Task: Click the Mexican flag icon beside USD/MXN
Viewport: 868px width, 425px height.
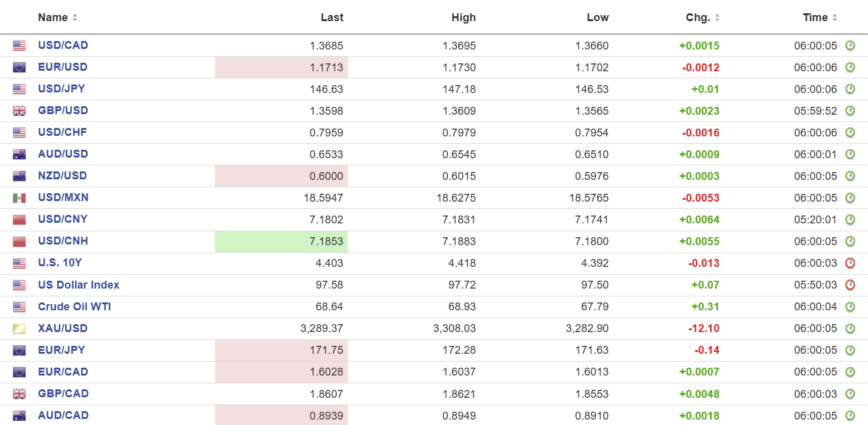Action: 19,197
